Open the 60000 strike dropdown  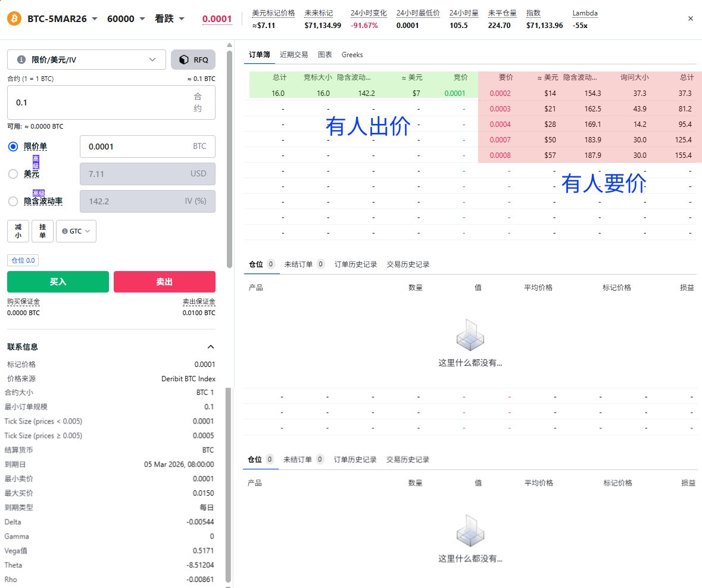(126, 18)
